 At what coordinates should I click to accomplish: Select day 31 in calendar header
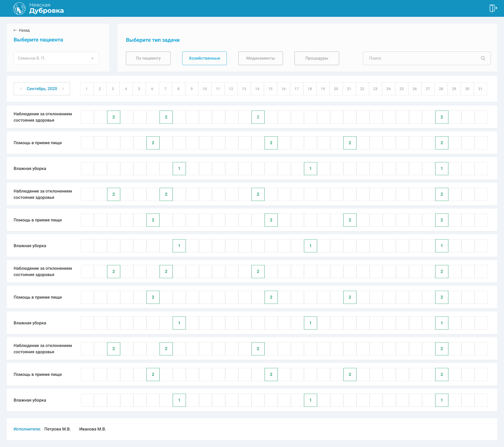pos(480,89)
